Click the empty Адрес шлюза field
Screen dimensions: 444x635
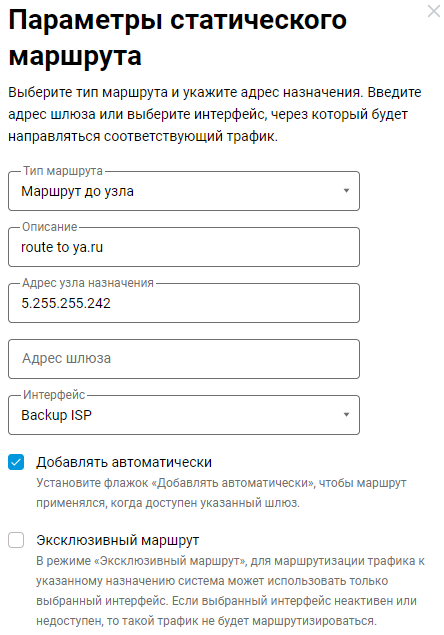click(x=184, y=359)
